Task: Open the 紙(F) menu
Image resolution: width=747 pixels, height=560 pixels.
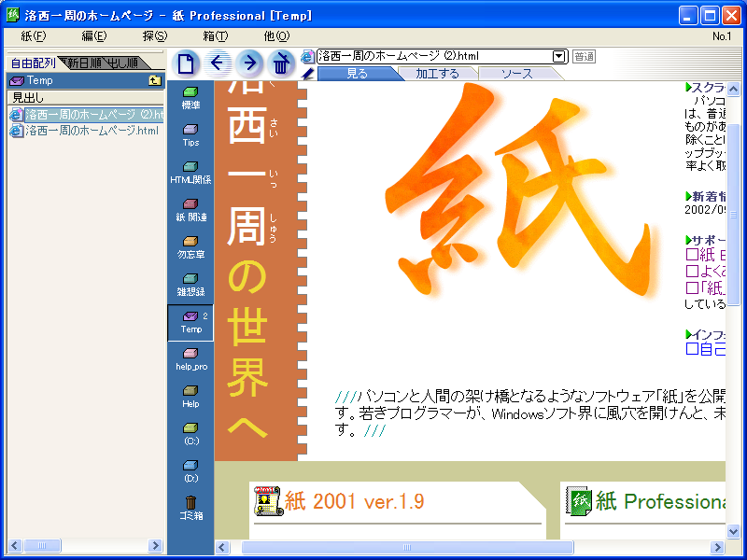Action: pyautogui.click(x=33, y=36)
